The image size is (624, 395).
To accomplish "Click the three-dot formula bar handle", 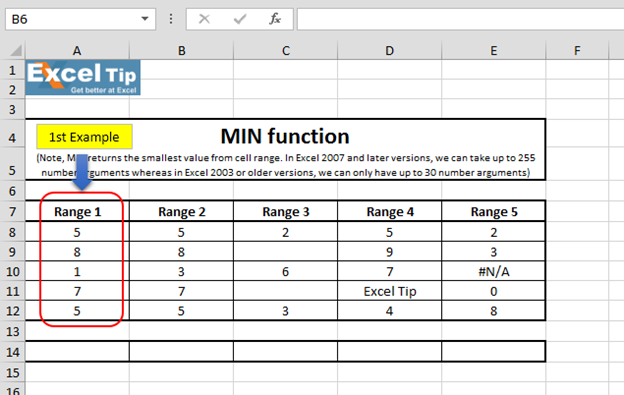I will tap(171, 19).
